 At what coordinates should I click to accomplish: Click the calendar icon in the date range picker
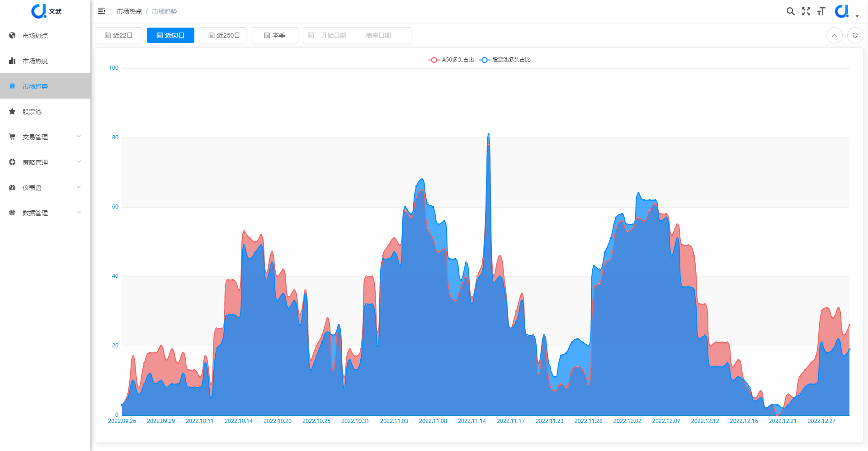311,35
